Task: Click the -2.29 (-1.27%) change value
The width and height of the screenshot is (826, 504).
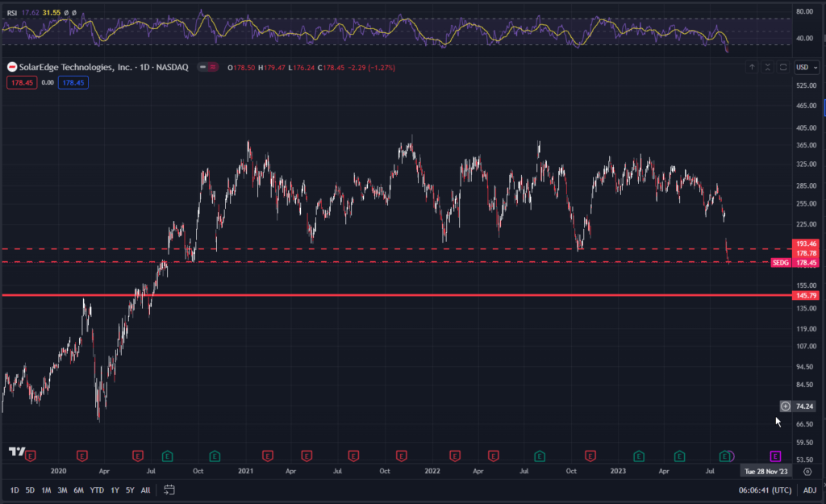Action: coord(371,68)
